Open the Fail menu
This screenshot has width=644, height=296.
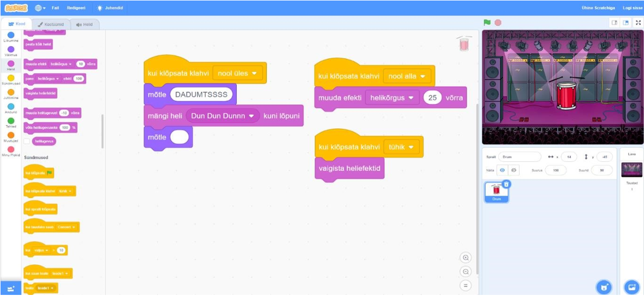56,8
